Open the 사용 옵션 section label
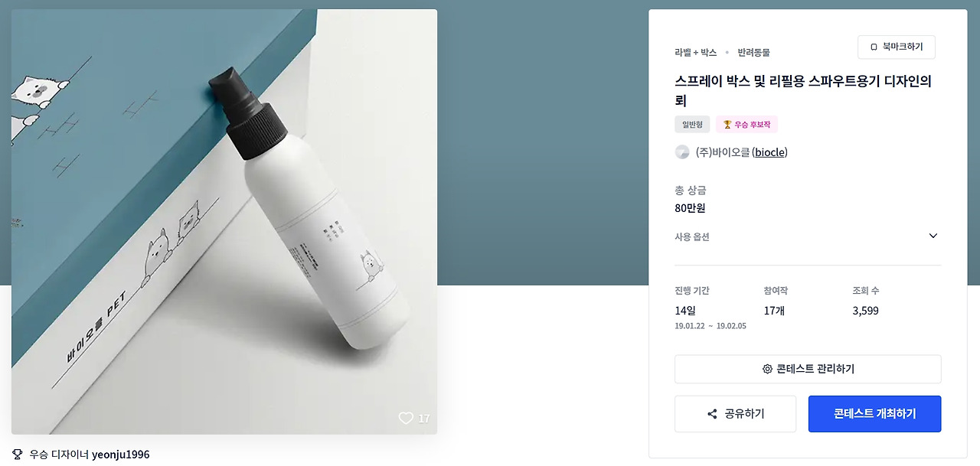980x466 pixels. click(x=692, y=236)
